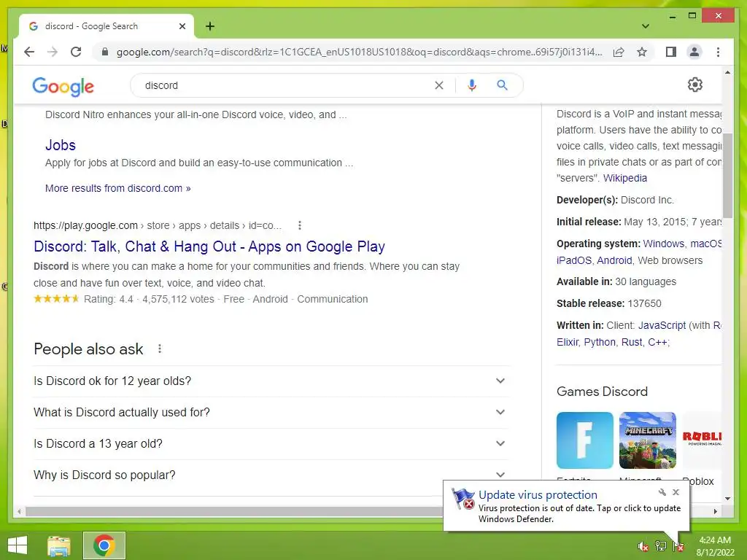Click the Rust language link

632,343
